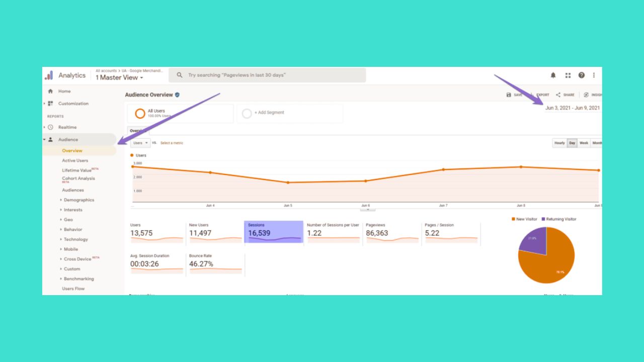Screen dimensions: 644x362
Task: Open the Insights icon
Action: click(x=586, y=95)
